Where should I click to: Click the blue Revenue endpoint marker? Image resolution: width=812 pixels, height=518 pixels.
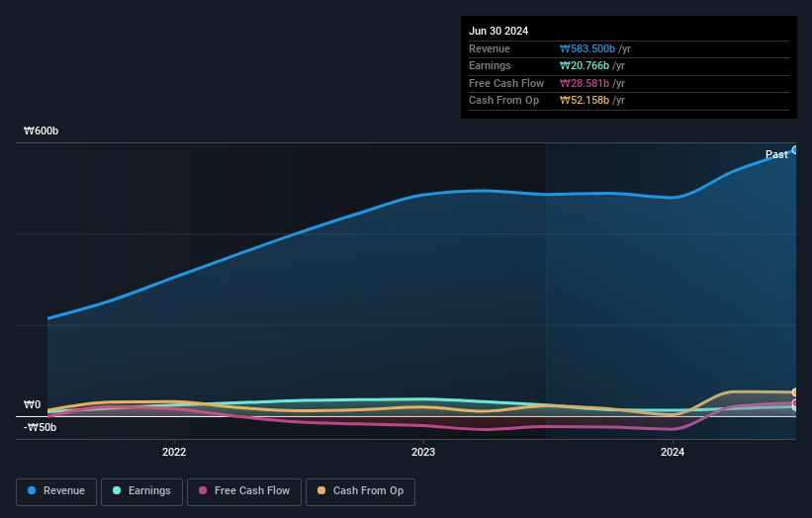coord(795,150)
